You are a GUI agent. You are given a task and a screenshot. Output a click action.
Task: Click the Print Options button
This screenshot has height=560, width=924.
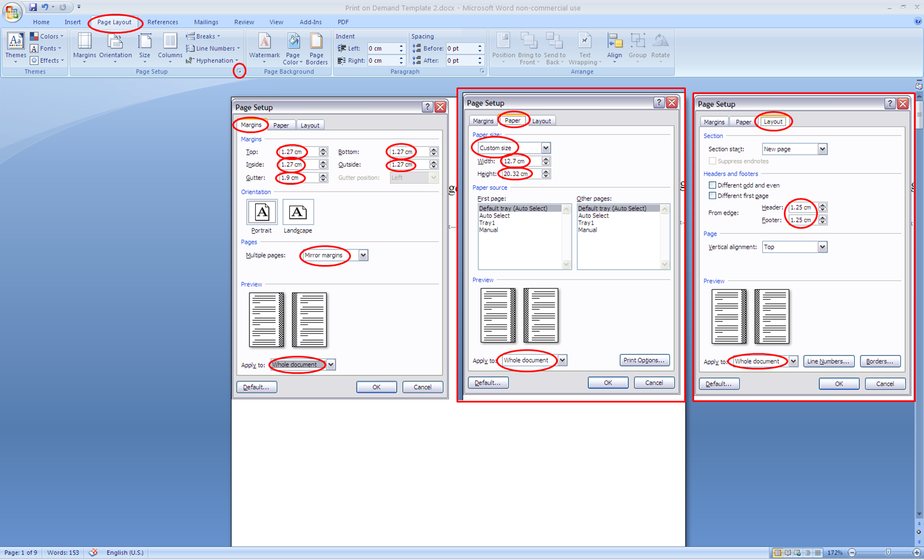pyautogui.click(x=644, y=360)
